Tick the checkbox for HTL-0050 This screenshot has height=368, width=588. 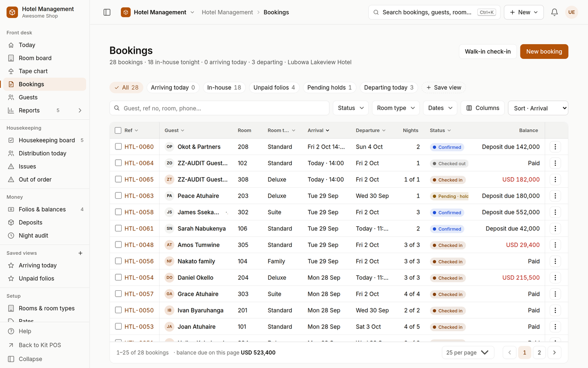[118, 310]
